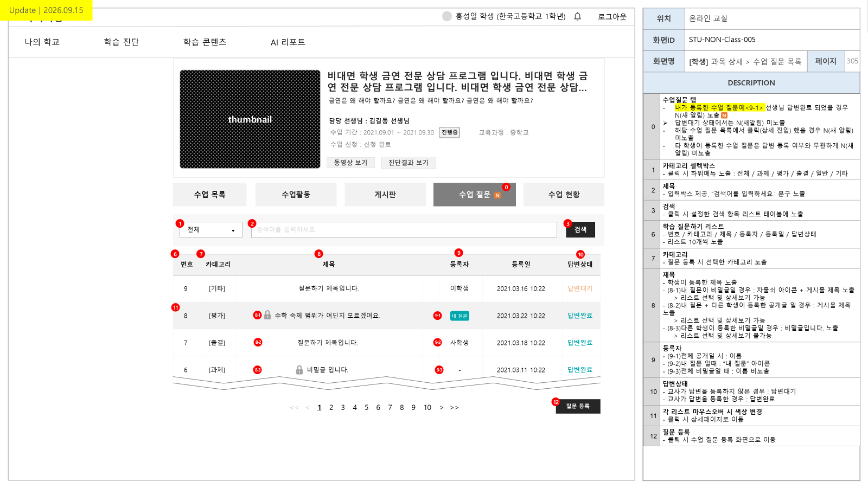868x488 pixels.
Task: Switch to the 수업활동 tab
Action: click(x=296, y=194)
